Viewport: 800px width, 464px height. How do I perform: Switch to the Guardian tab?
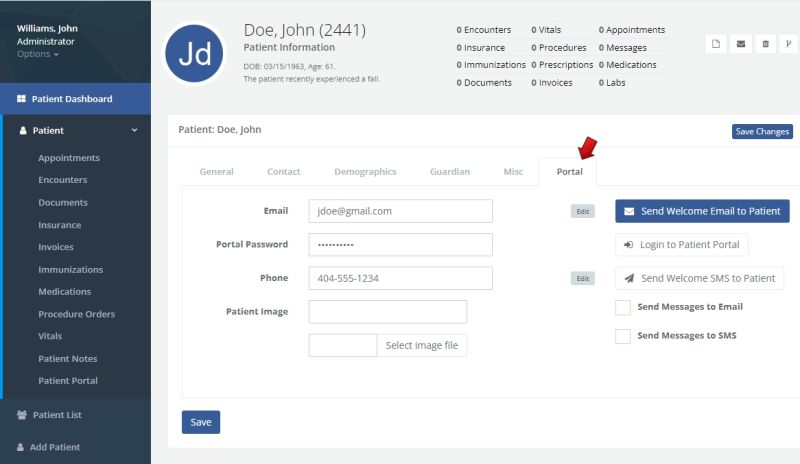pos(450,172)
